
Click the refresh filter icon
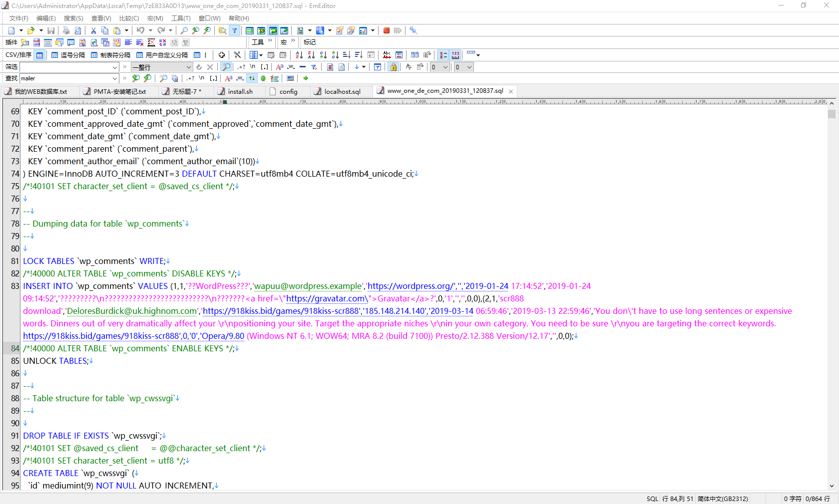pyautogui.click(x=199, y=67)
